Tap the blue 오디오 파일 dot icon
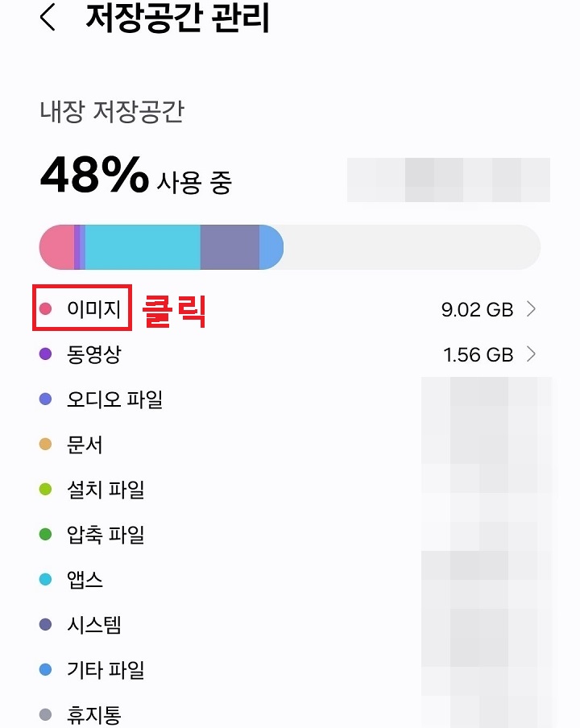The height and width of the screenshot is (728, 580). click(x=46, y=399)
